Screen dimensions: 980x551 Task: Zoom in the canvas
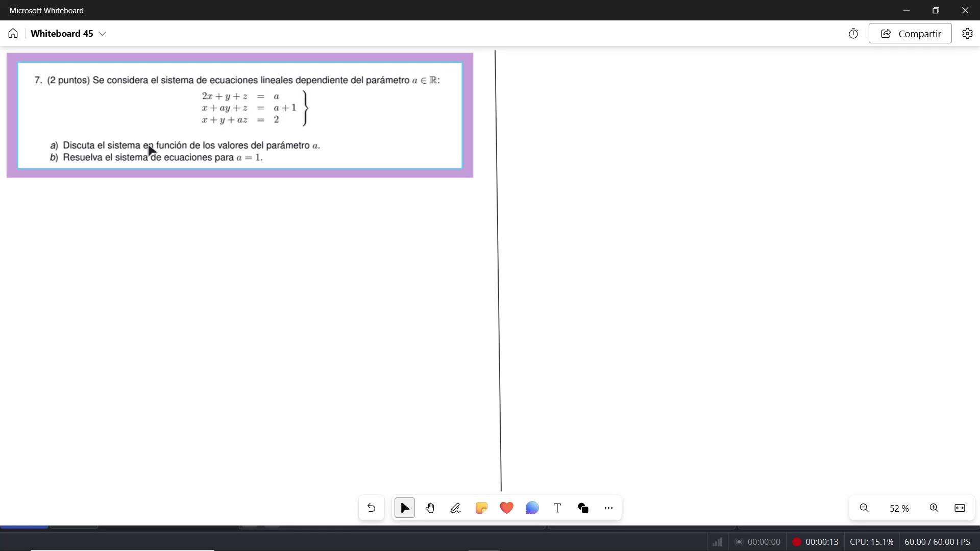point(934,508)
